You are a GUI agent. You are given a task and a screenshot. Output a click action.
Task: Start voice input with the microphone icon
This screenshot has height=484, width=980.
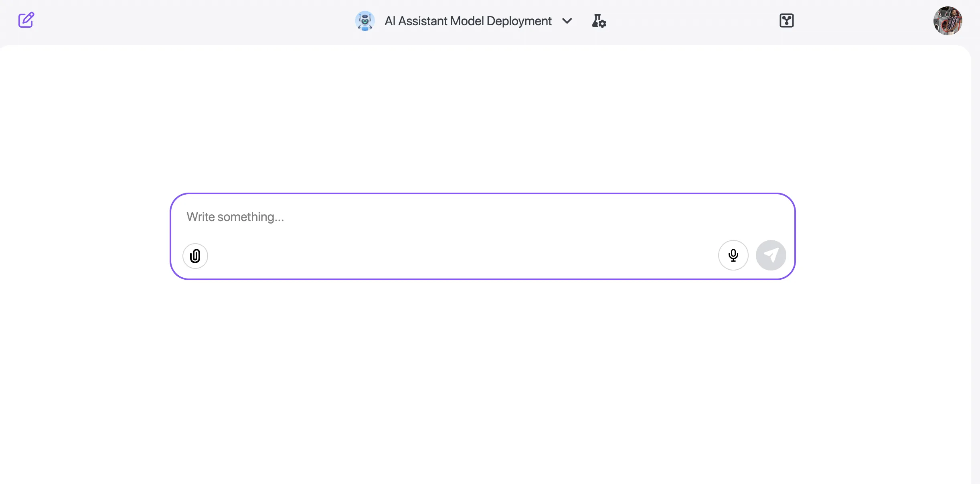point(733,255)
